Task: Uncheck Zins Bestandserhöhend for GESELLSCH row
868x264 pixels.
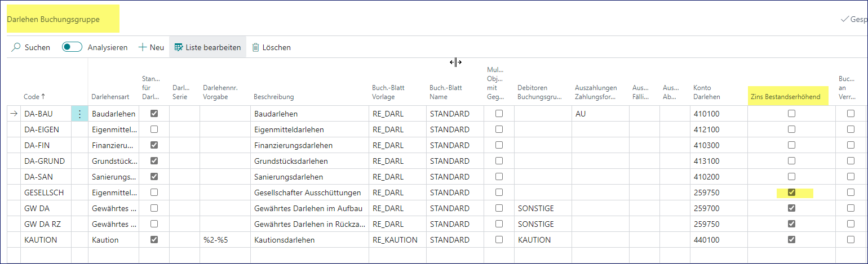Action: click(x=791, y=193)
